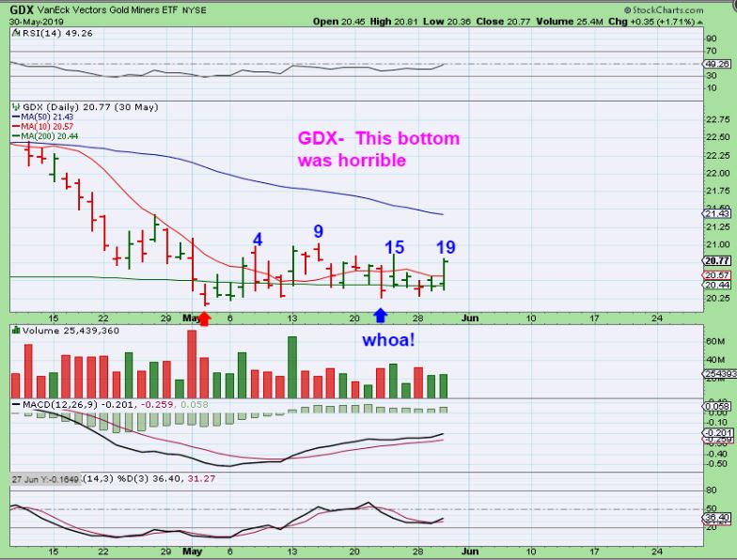This screenshot has width=737, height=560.
Task: Click the RSI(14) 49.26 panel label
Action: (56, 34)
